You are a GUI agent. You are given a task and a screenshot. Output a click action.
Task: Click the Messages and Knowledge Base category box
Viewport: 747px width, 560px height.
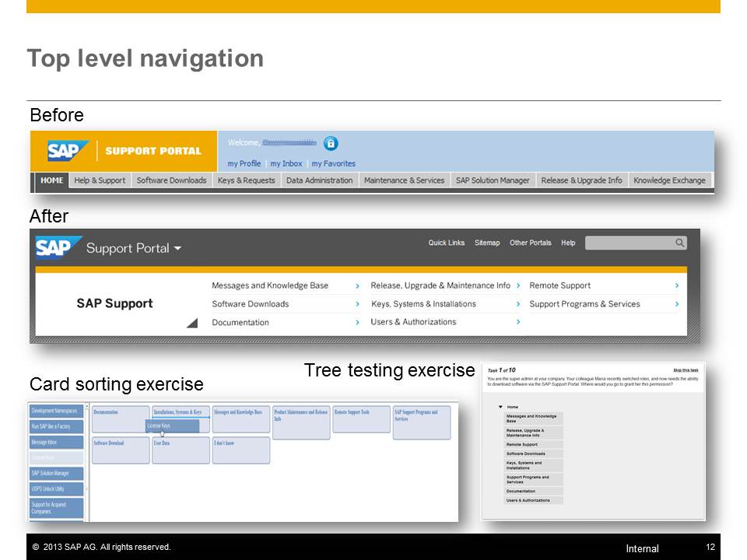(x=241, y=419)
